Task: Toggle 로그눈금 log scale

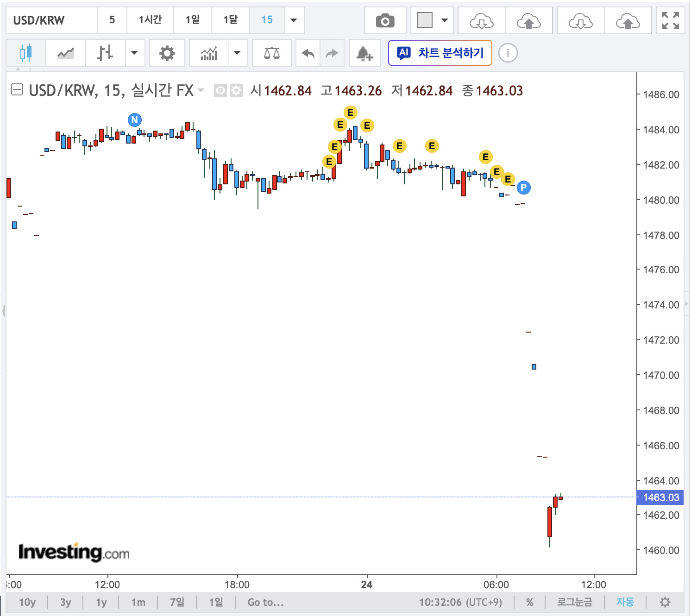Action: (575, 602)
